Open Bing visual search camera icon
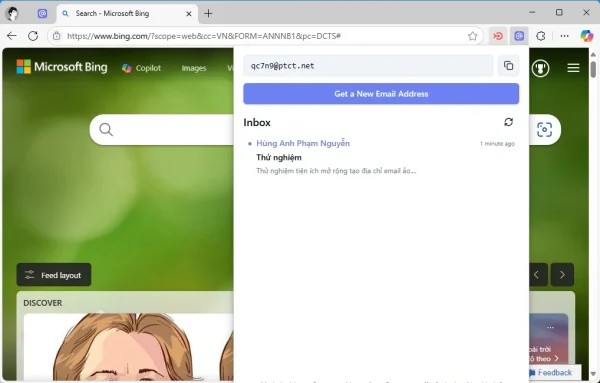The image size is (600, 383). click(544, 130)
